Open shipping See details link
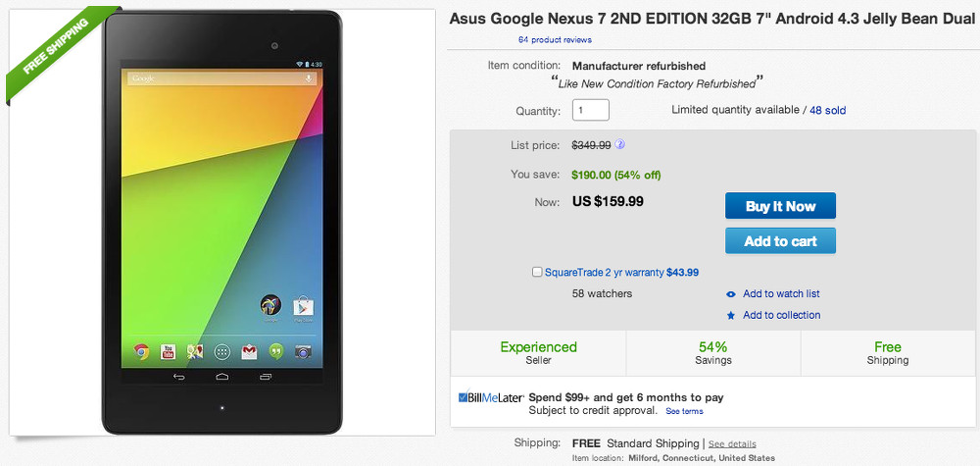This screenshot has height=466, width=980. [732, 444]
